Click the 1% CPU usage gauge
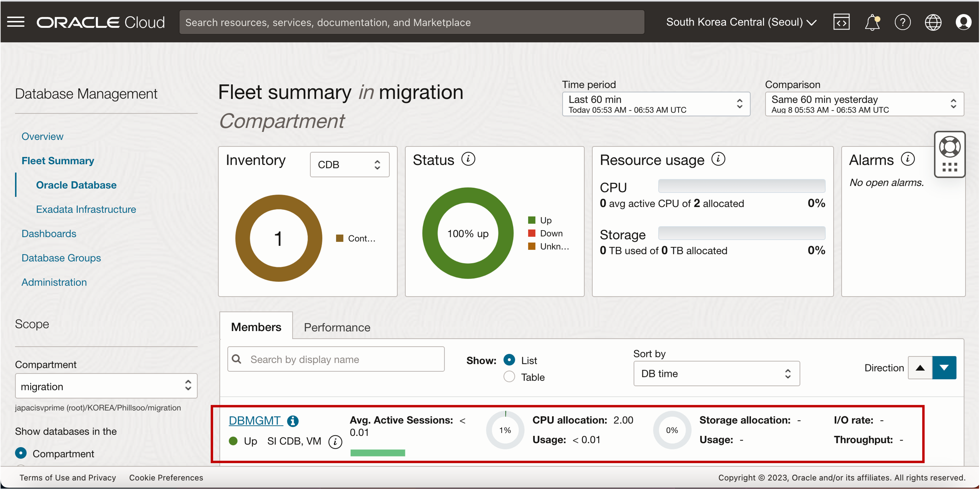The image size is (980, 489). point(505,430)
